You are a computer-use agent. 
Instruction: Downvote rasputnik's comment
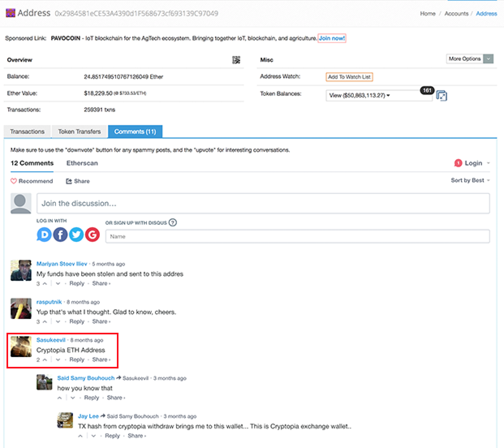point(58,322)
